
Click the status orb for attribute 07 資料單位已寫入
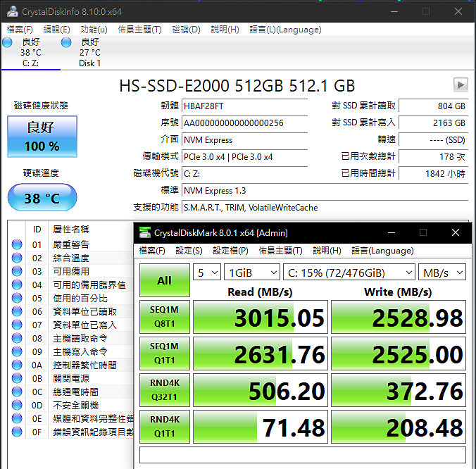coord(17,325)
